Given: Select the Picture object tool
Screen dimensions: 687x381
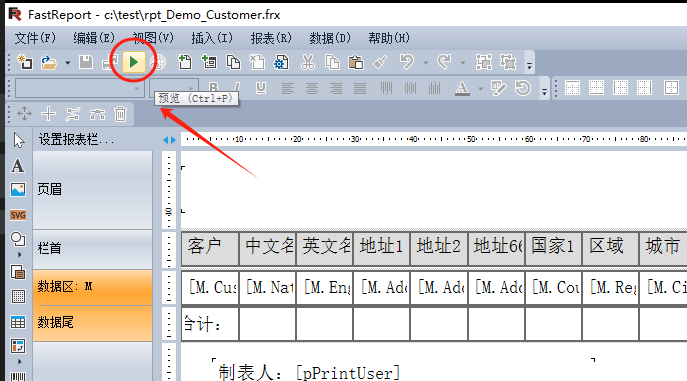Looking at the screenshot, I should pyautogui.click(x=18, y=190).
